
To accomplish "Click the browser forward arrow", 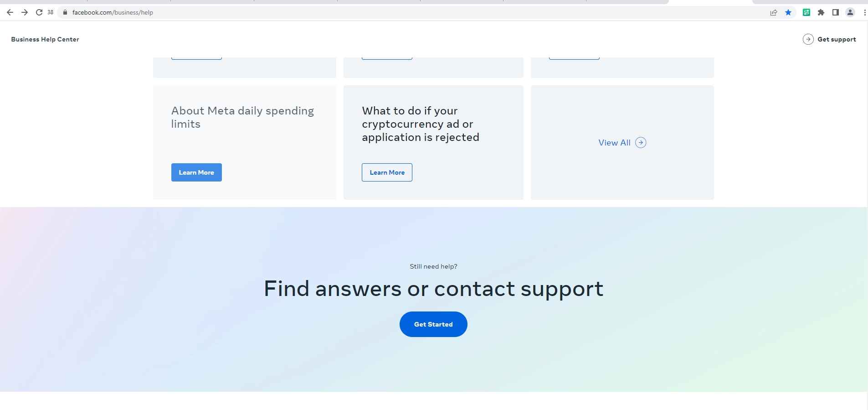I will pyautogui.click(x=25, y=12).
